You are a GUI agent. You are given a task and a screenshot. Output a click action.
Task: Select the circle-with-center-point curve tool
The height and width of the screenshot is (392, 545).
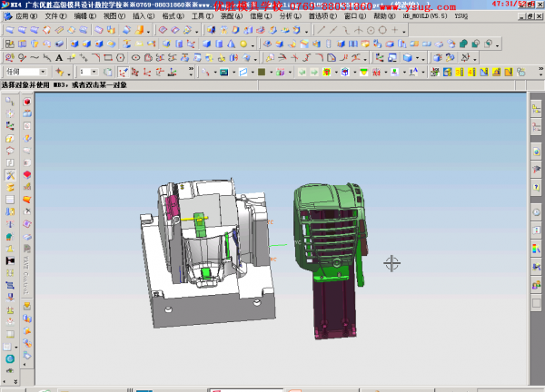pyautogui.click(x=371, y=30)
